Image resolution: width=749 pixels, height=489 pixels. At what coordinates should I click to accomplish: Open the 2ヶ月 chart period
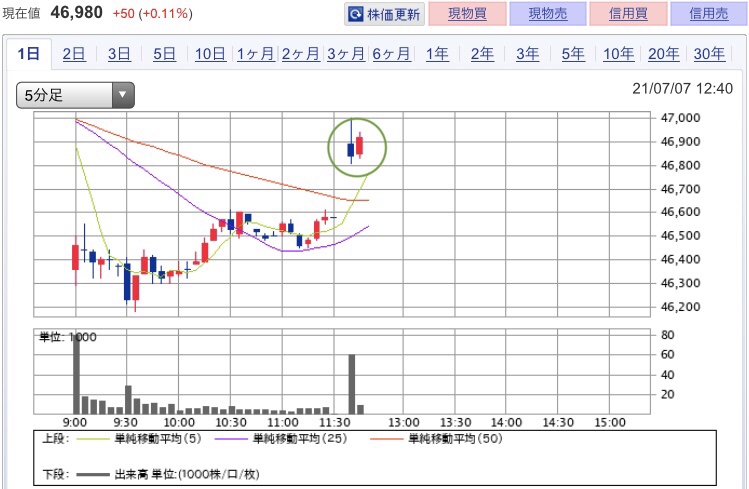(301, 54)
